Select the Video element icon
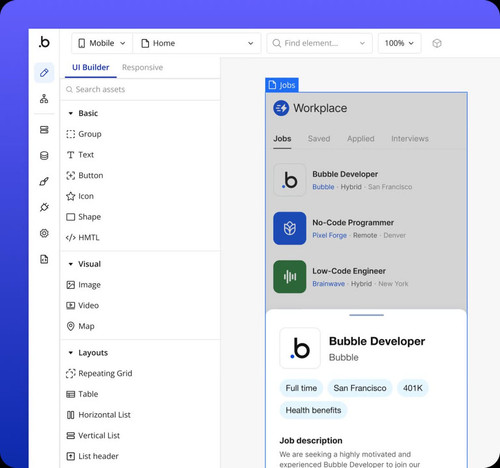Screen dimensions: 500x468 tap(70, 305)
